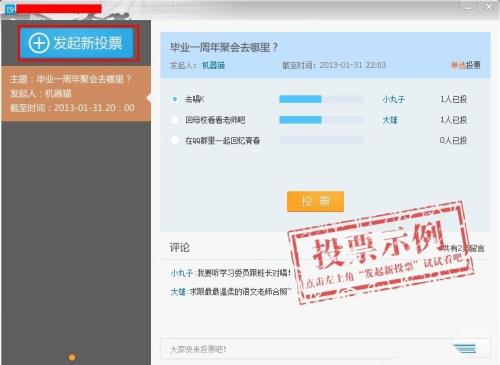This screenshot has height=365, width=500.
Task: Click commenter name 小丸子 in comments
Action: (182, 273)
